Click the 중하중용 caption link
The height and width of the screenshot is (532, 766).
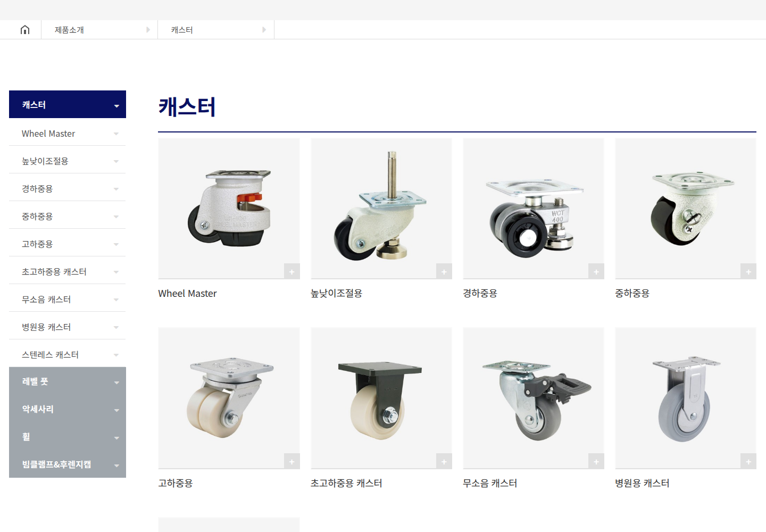coord(632,293)
